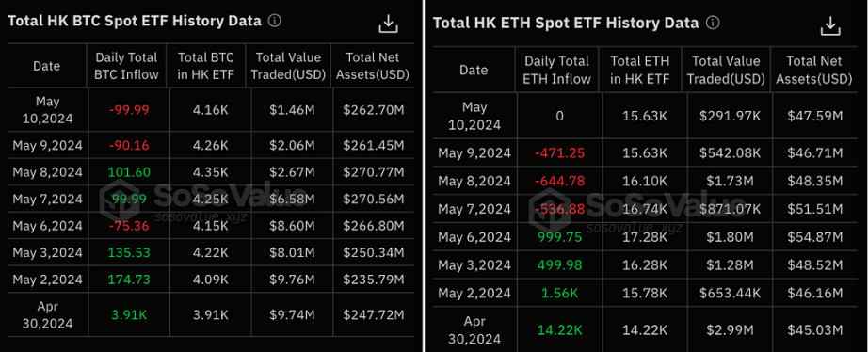Open info icon beside ETH Spot ETF title
The image size is (868, 352).
point(713,23)
